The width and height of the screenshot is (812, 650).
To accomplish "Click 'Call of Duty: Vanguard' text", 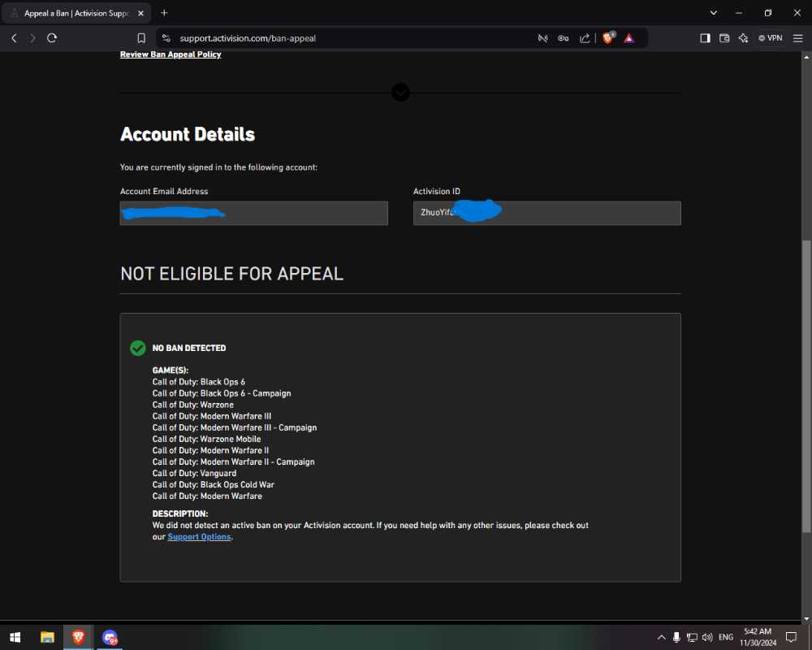I will (194, 473).
